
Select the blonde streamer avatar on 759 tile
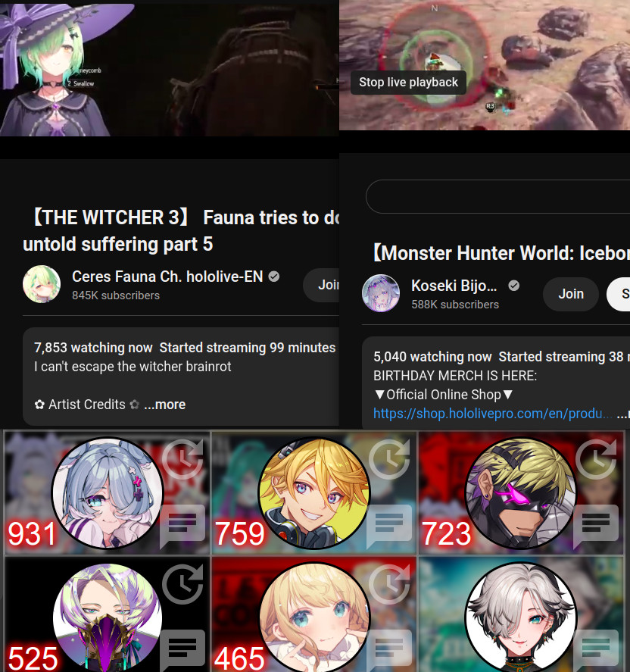(314, 493)
